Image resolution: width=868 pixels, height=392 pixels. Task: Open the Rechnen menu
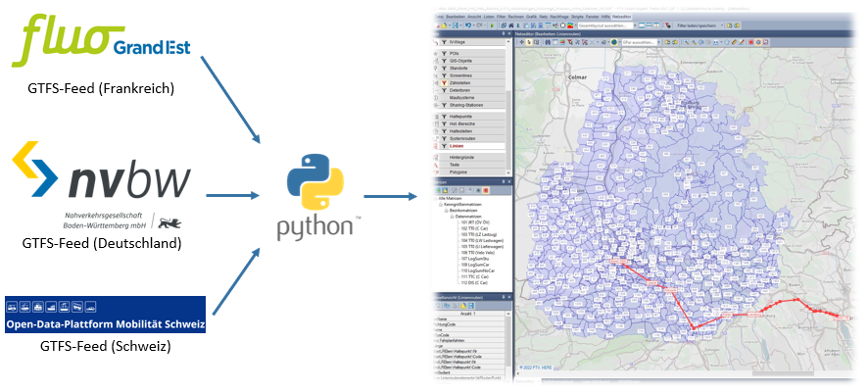click(x=515, y=17)
